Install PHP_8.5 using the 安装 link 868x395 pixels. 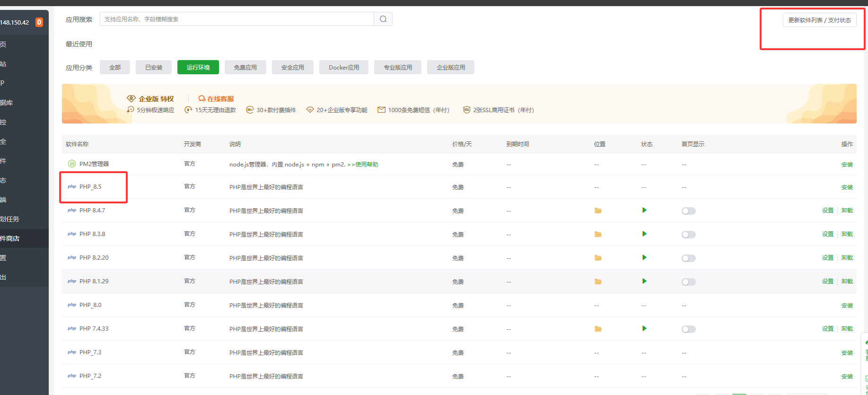coord(847,187)
